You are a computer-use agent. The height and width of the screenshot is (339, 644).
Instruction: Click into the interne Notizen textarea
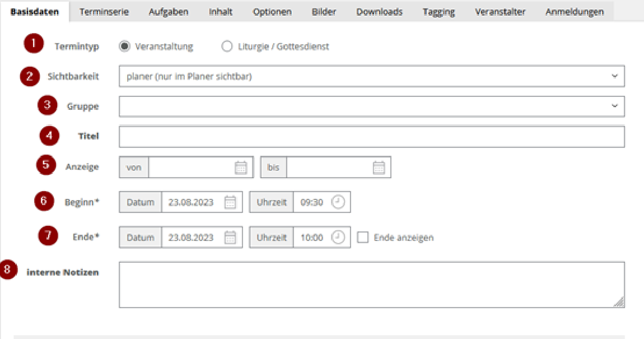coord(371,285)
